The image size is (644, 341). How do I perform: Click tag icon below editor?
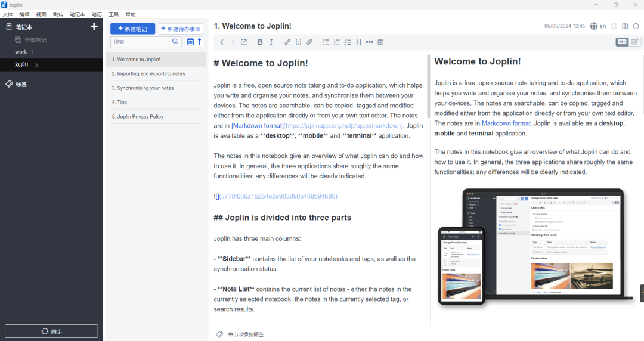[x=219, y=334]
